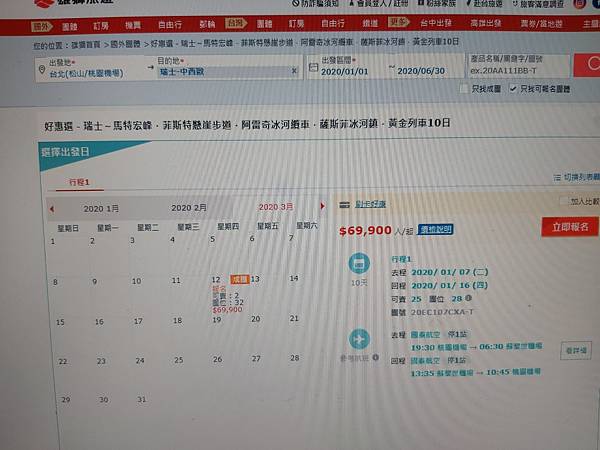The width and height of the screenshot is (600, 450).
Task: Click the red search button
Action: click(x=587, y=64)
